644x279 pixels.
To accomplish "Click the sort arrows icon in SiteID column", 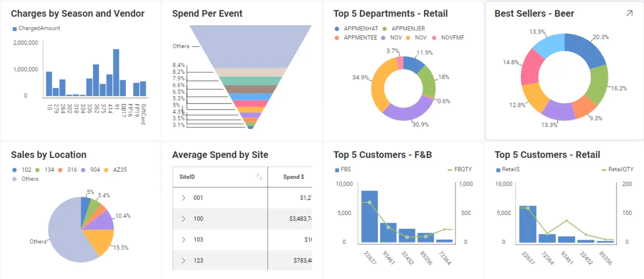I will [259, 177].
